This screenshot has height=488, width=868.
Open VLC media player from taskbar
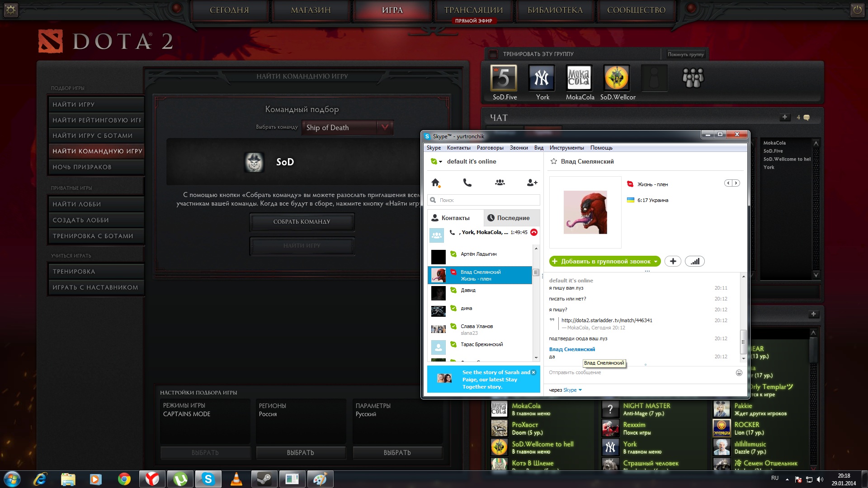click(x=236, y=479)
